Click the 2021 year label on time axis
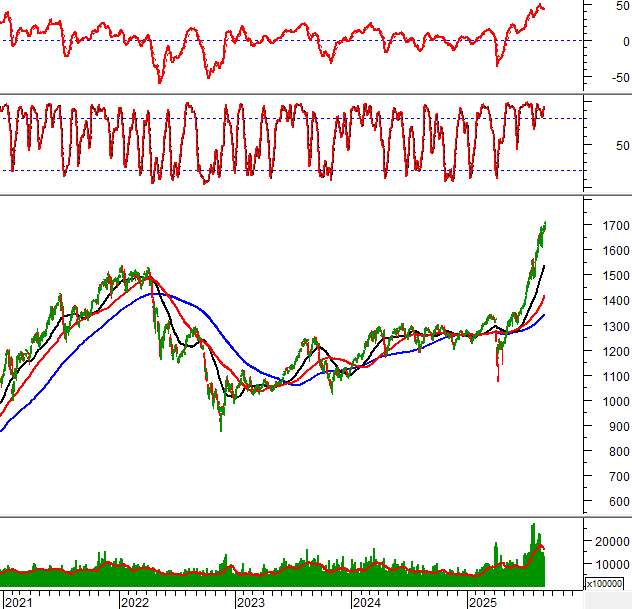The image size is (632, 609). [x=18, y=602]
